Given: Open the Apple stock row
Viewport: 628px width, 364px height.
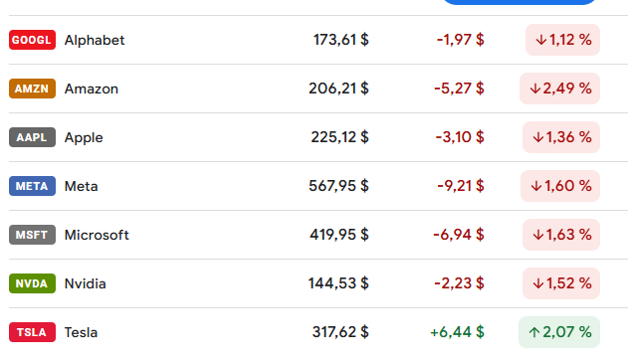Looking at the screenshot, I should coord(314,137).
